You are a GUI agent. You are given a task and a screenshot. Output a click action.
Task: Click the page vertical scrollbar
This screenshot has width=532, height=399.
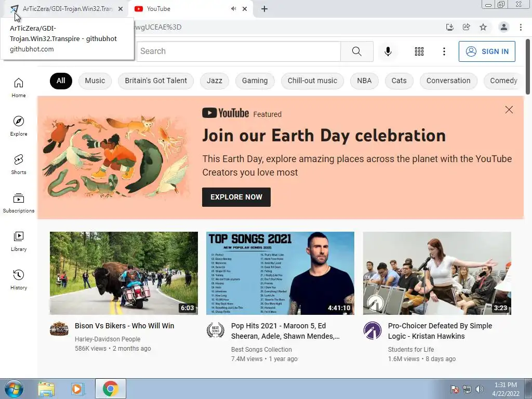pyautogui.click(x=528, y=66)
